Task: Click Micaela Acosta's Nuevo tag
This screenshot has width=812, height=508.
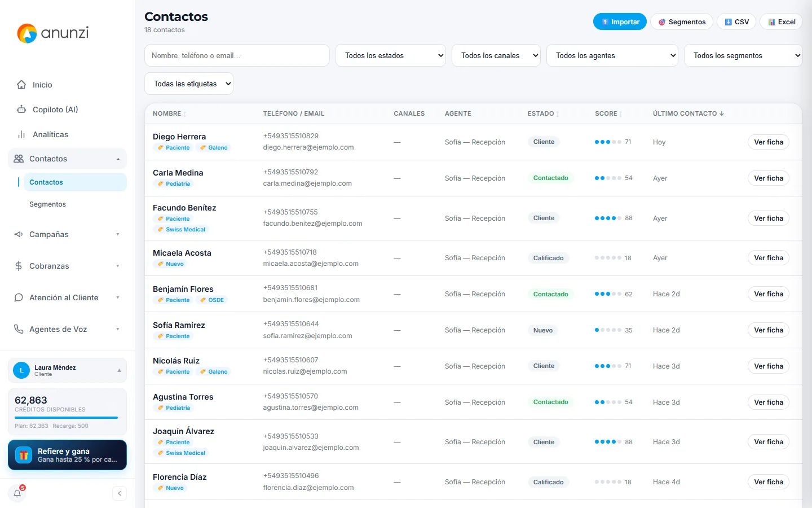Action: pos(170,264)
